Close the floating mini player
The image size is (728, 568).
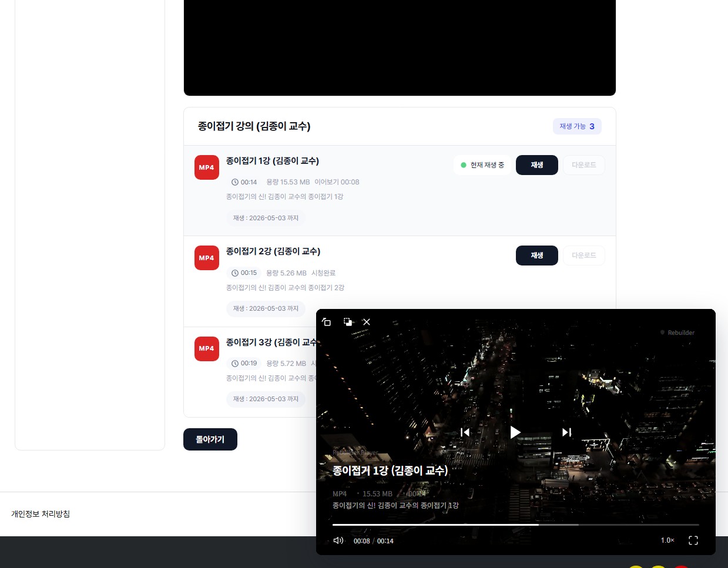tap(367, 322)
